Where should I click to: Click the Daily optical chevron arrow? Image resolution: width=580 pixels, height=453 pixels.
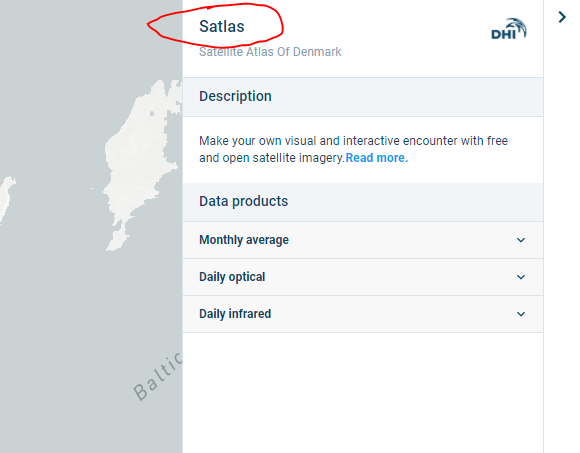(x=521, y=277)
